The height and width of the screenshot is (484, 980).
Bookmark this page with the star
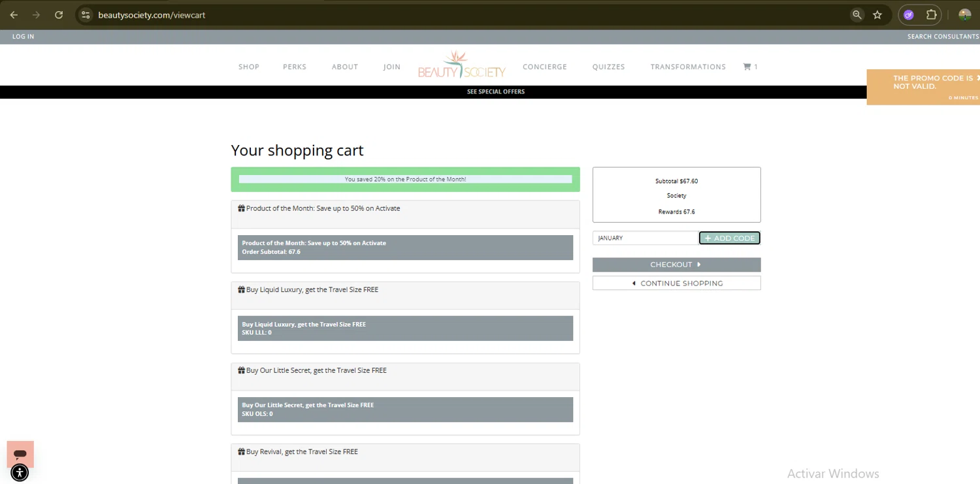[877, 14]
